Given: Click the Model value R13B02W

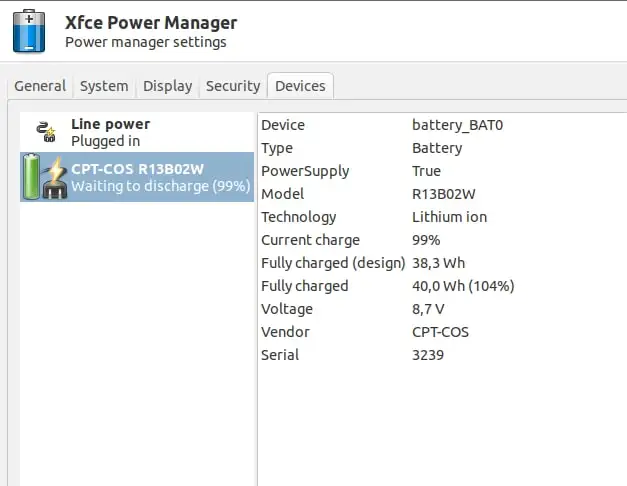Looking at the screenshot, I should pos(443,194).
